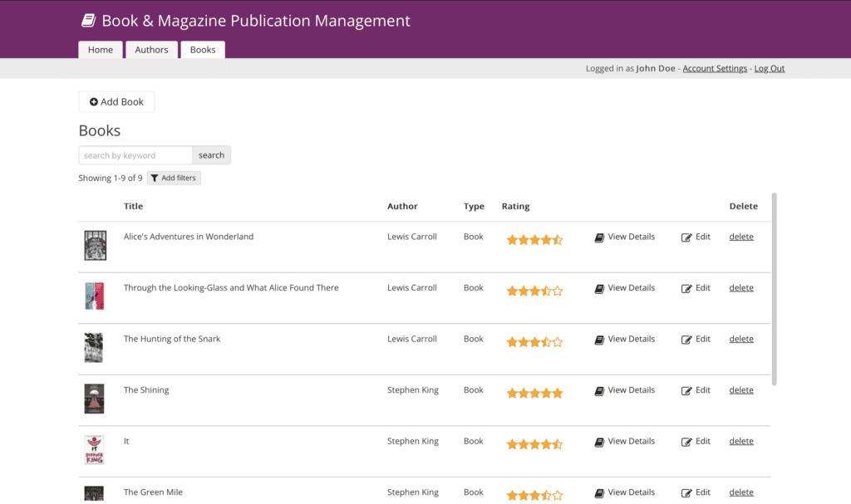Click the funnel icon on Add filters
The width and height of the screenshot is (851, 504).
(x=155, y=179)
